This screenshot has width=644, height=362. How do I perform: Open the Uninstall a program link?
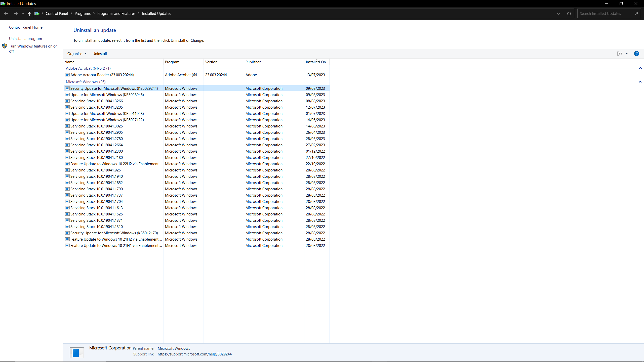(x=25, y=38)
